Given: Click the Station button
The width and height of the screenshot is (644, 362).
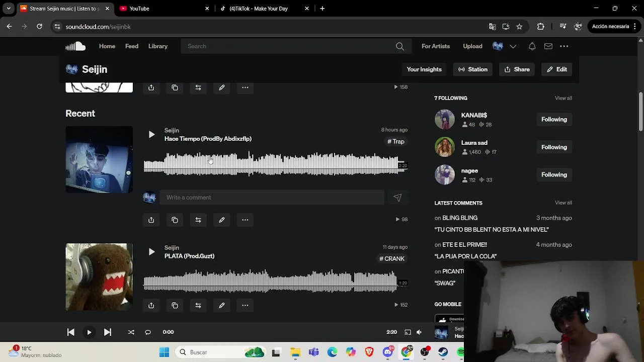Looking at the screenshot, I should (473, 69).
